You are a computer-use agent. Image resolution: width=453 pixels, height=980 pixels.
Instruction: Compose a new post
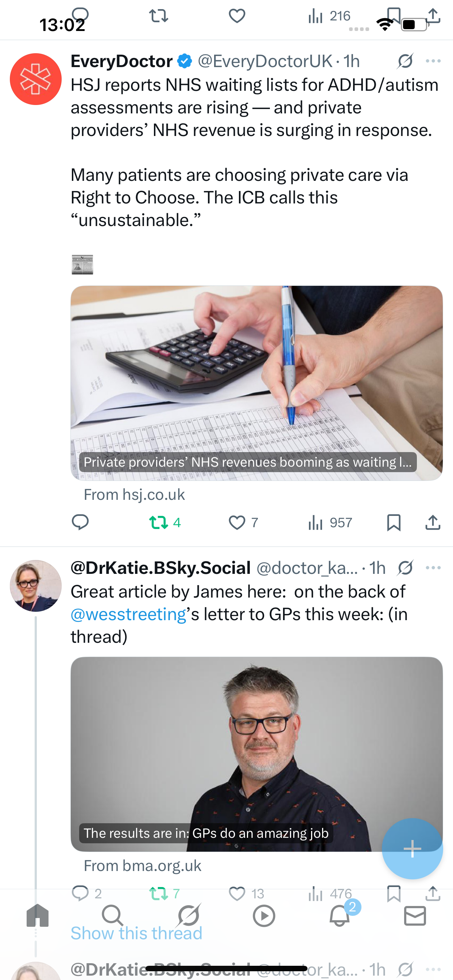pos(412,848)
